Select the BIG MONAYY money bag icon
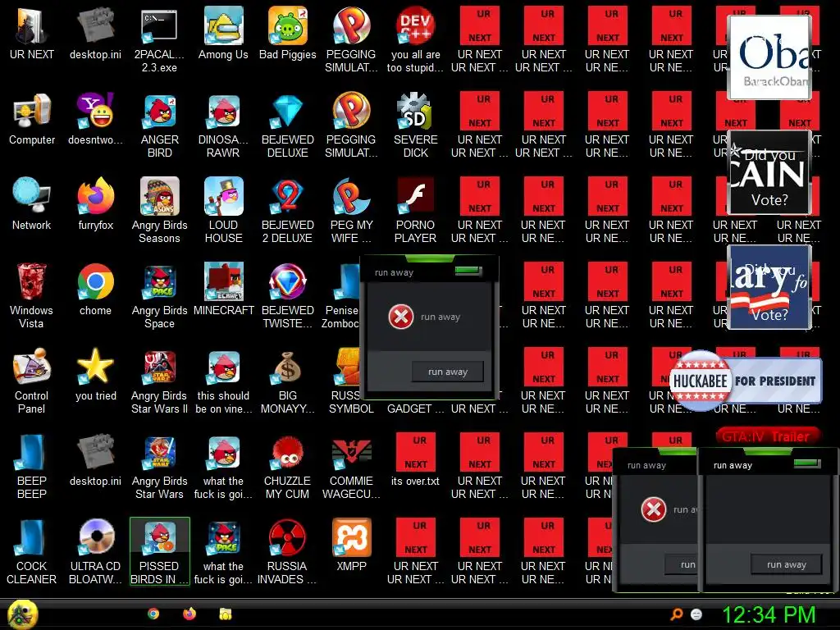 (x=288, y=381)
